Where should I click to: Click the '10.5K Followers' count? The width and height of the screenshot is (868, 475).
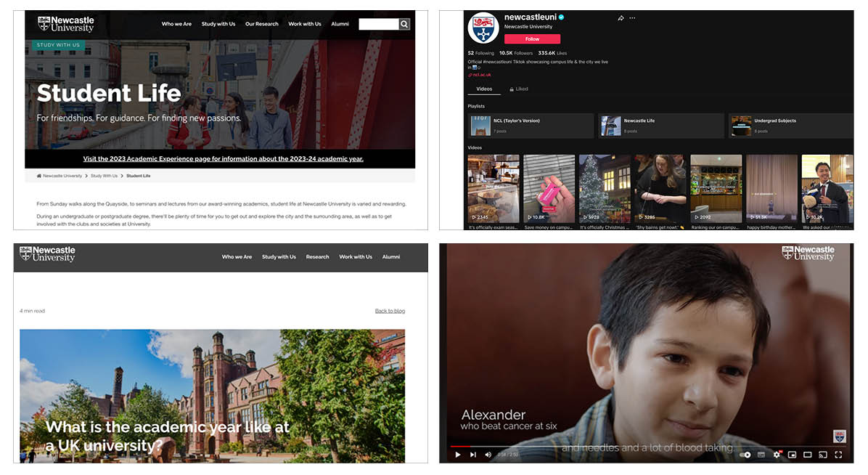point(516,53)
